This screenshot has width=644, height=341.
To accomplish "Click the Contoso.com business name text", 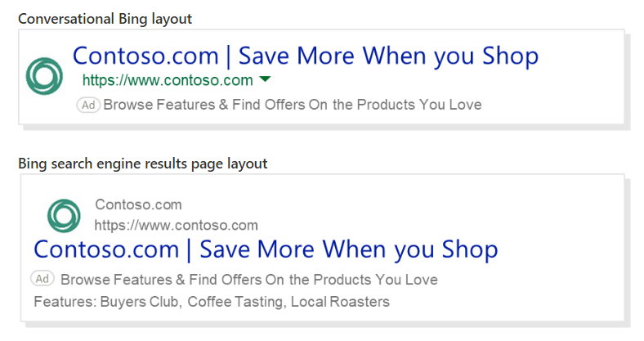I will pyautogui.click(x=138, y=204).
